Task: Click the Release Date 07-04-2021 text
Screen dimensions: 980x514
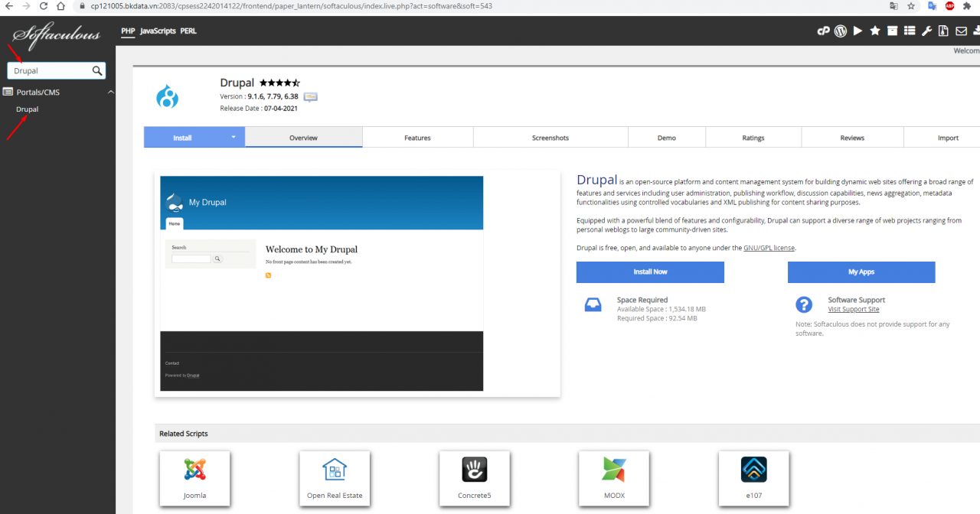Action: pyautogui.click(x=259, y=108)
